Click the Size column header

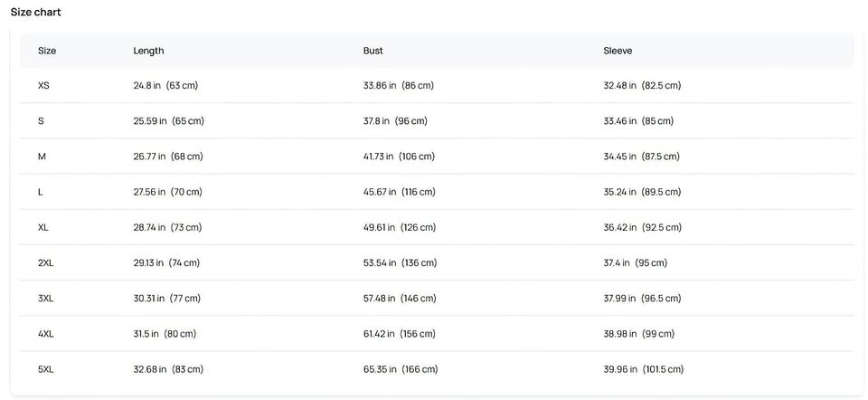pyautogui.click(x=47, y=51)
